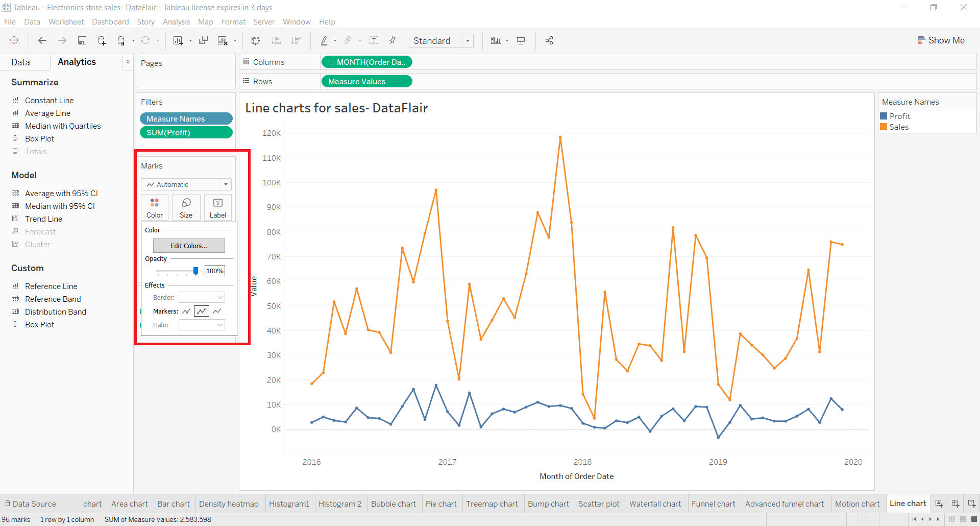
Task: Add new story tab icon
Action: 972,504
